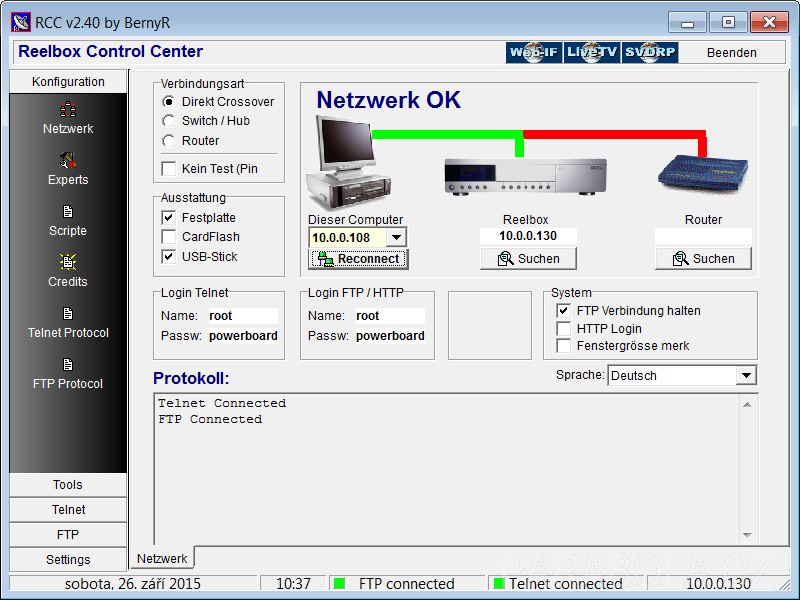Click the 10:37 time in status bar
Screen dimensions: 800x600
[293, 583]
